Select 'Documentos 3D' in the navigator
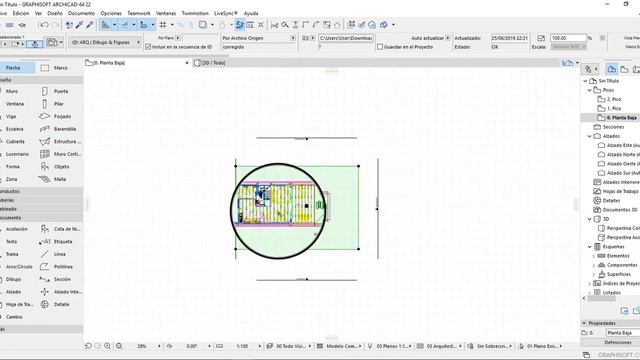640x360 pixels. point(615,210)
